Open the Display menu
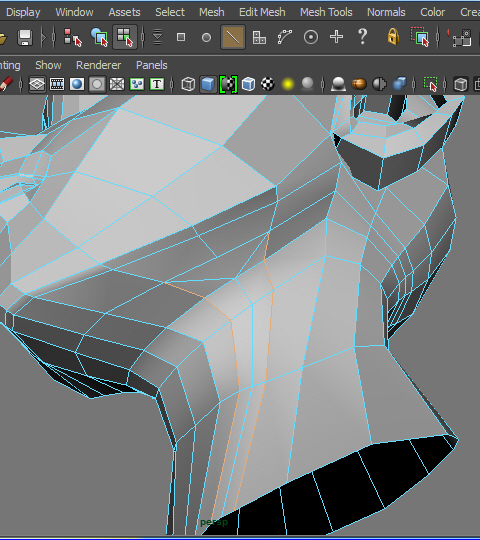 pyautogui.click(x=23, y=12)
